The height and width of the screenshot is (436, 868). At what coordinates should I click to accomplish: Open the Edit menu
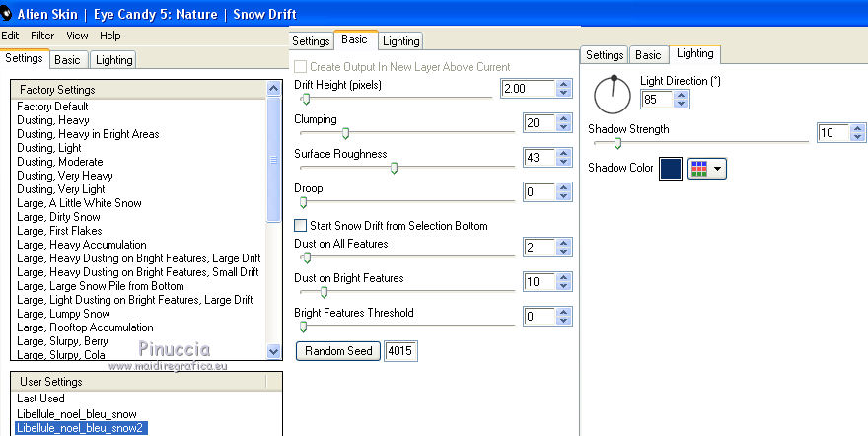10,36
